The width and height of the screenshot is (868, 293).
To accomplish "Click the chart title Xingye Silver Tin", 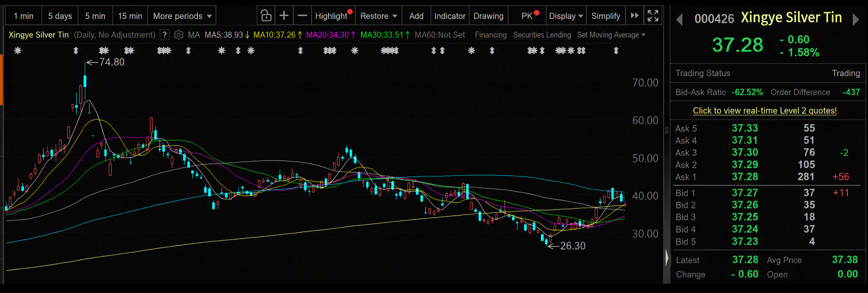I will pos(39,35).
